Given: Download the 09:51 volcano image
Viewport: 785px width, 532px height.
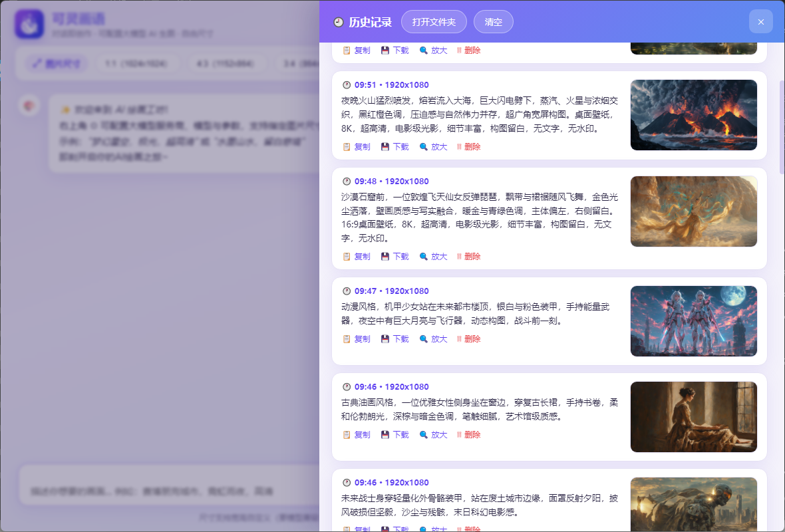Looking at the screenshot, I should coord(395,147).
